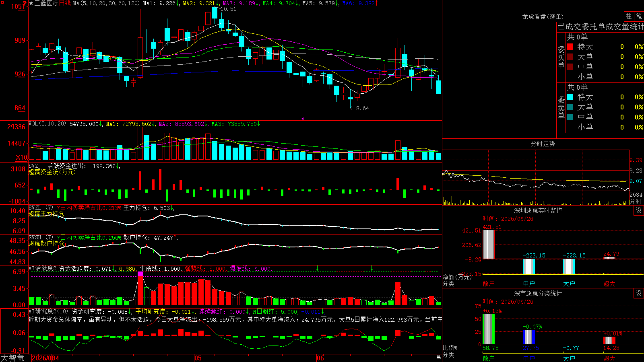Click the 864 price axis label
Viewport: 644px width, 362px height.
[x=20, y=108]
